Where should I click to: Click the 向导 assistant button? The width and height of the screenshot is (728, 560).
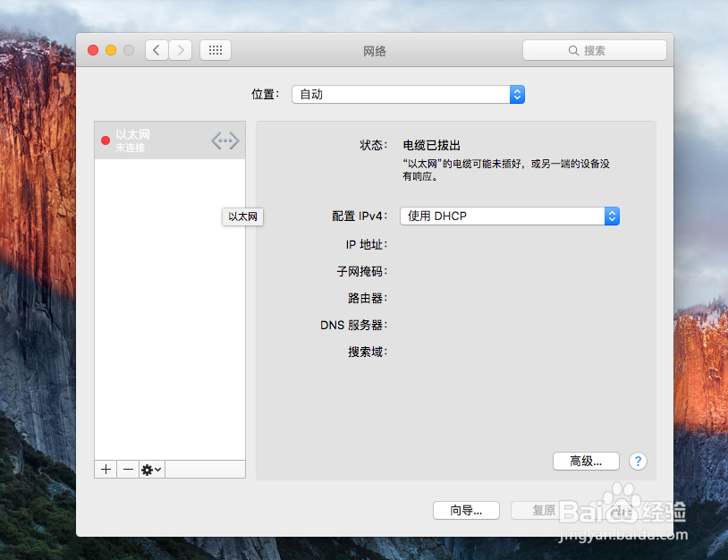click(466, 510)
